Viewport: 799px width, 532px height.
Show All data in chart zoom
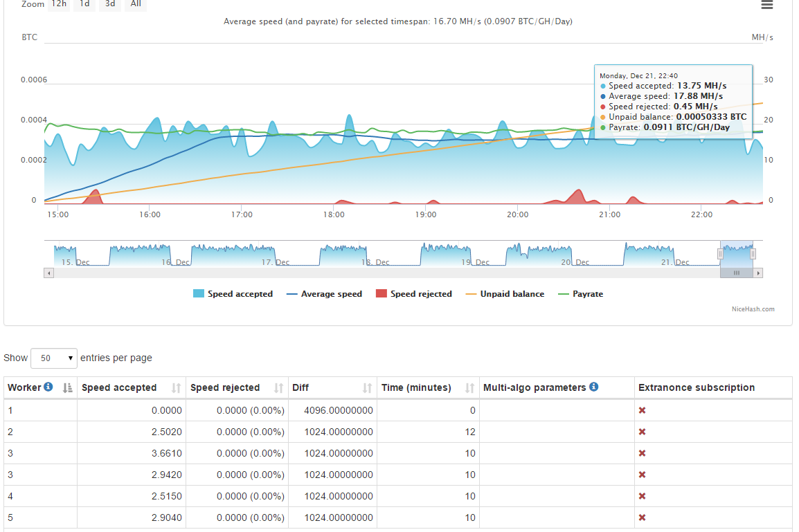coord(136,4)
